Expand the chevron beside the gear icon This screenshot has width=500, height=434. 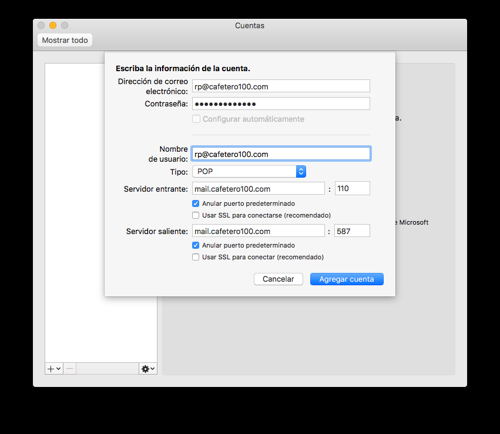152,369
